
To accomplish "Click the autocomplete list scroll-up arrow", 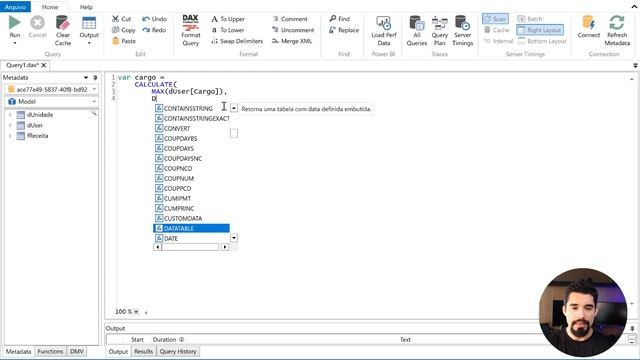I will (x=234, y=108).
